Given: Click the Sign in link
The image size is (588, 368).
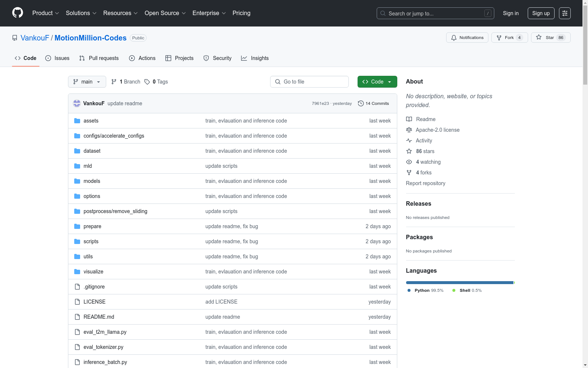Looking at the screenshot, I should click(x=511, y=13).
